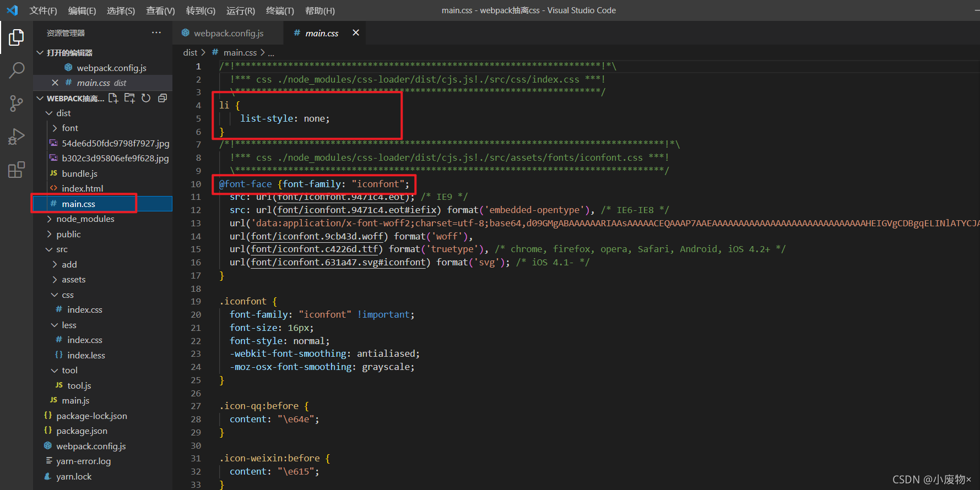Viewport: 980px width, 490px height.
Task: Open index.html in dist folder
Action: coord(102,188)
